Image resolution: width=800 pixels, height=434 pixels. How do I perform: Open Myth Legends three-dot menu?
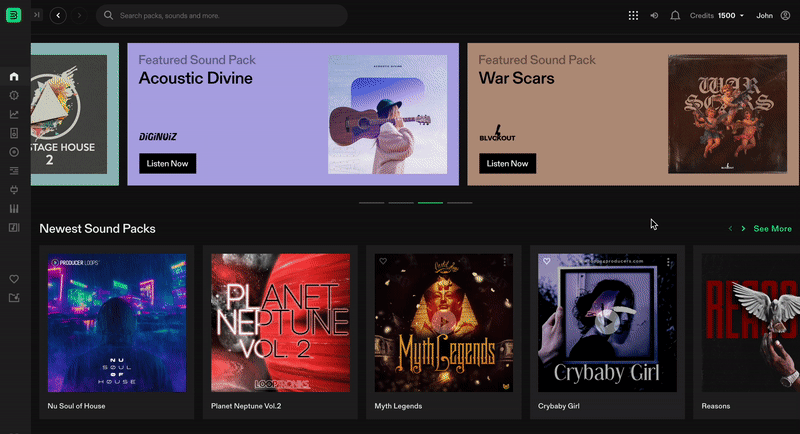click(505, 262)
